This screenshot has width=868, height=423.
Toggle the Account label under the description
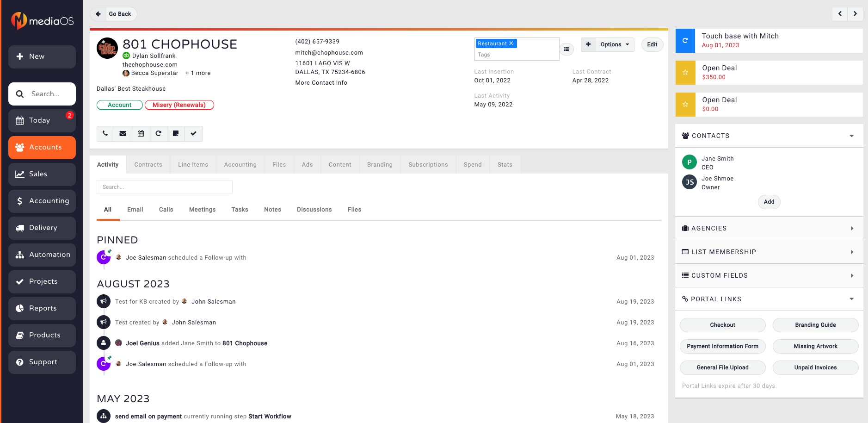(x=120, y=105)
